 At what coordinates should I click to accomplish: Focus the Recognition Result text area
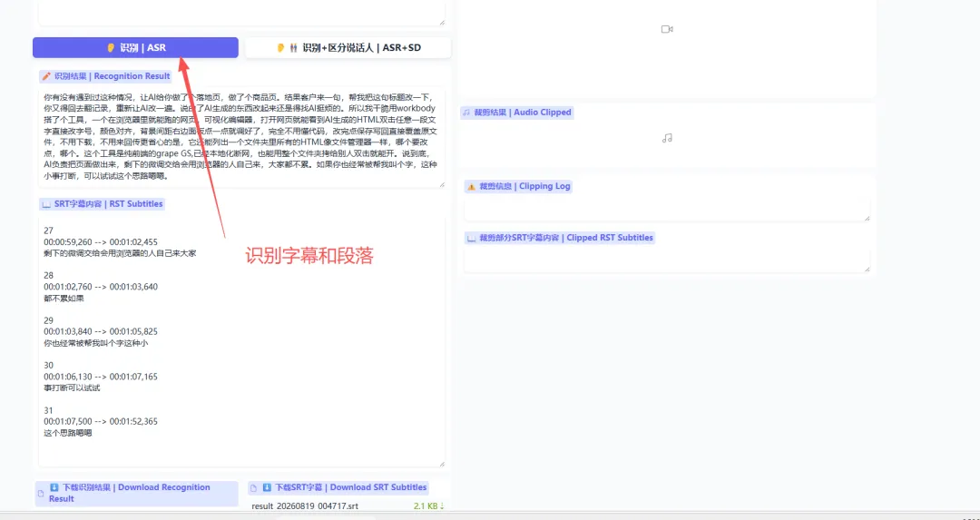click(x=242, y=137)
